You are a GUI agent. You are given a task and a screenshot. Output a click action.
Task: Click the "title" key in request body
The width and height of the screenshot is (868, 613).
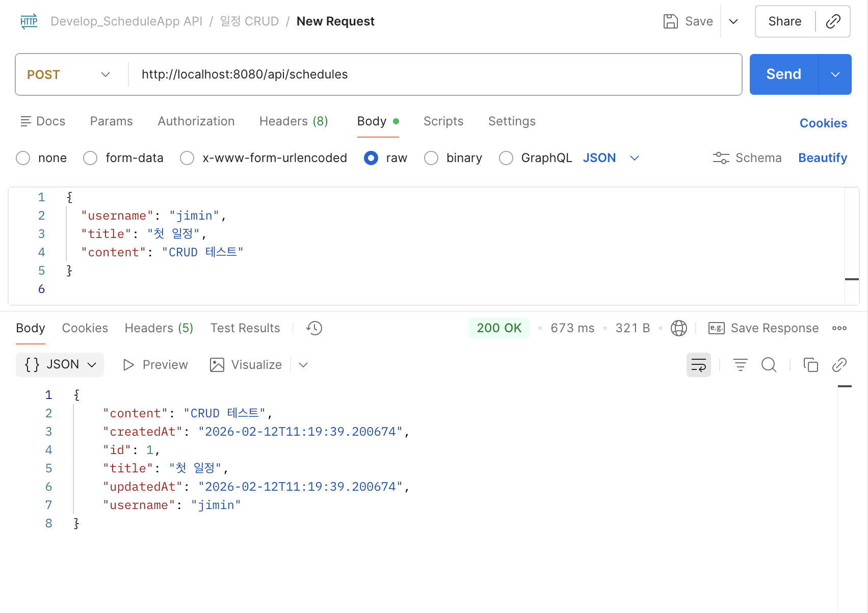click(107, 234)
